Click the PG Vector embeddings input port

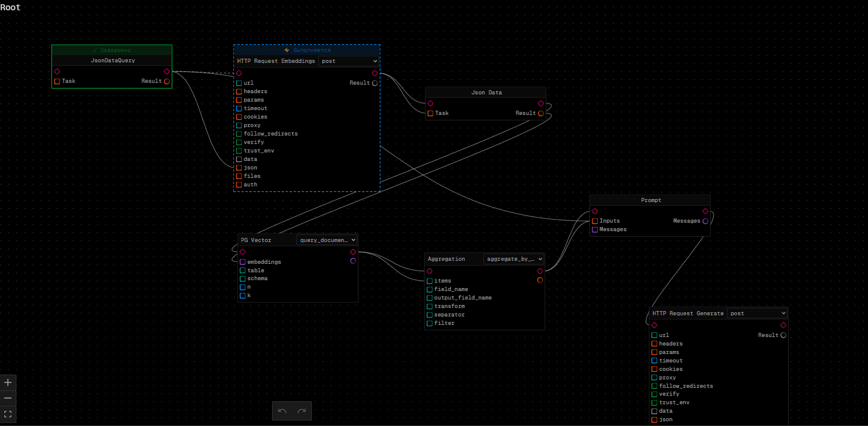click(x=242, y=262)
